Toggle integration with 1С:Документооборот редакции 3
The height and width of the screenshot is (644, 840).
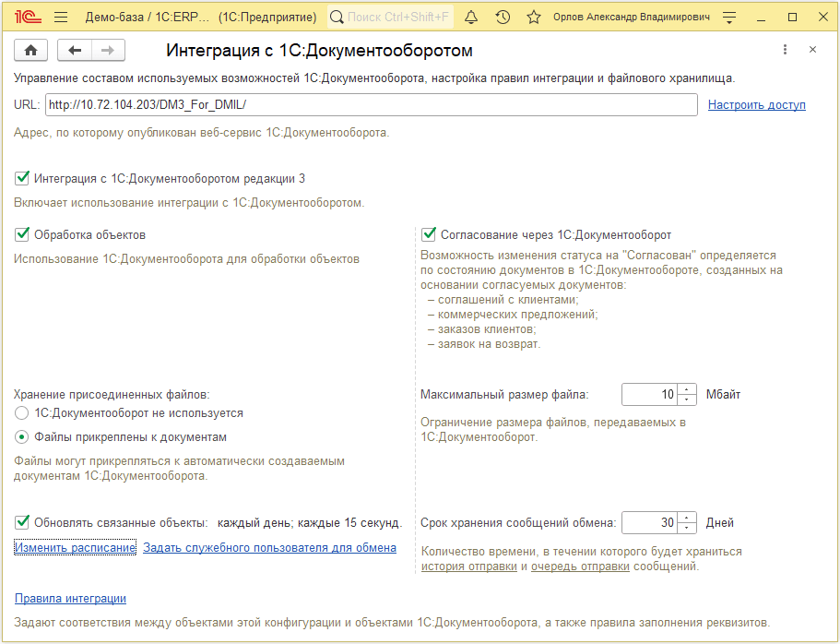click(22, 178)
